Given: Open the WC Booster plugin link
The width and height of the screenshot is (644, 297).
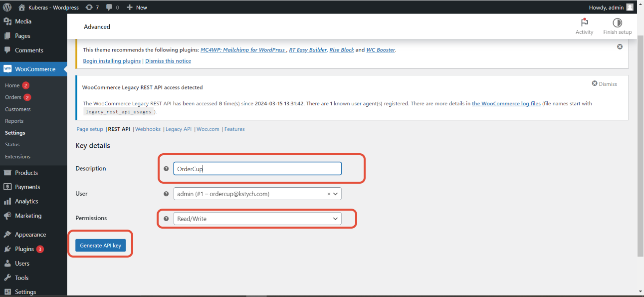Looking at the screenshot, I should [x=381, y=50].
